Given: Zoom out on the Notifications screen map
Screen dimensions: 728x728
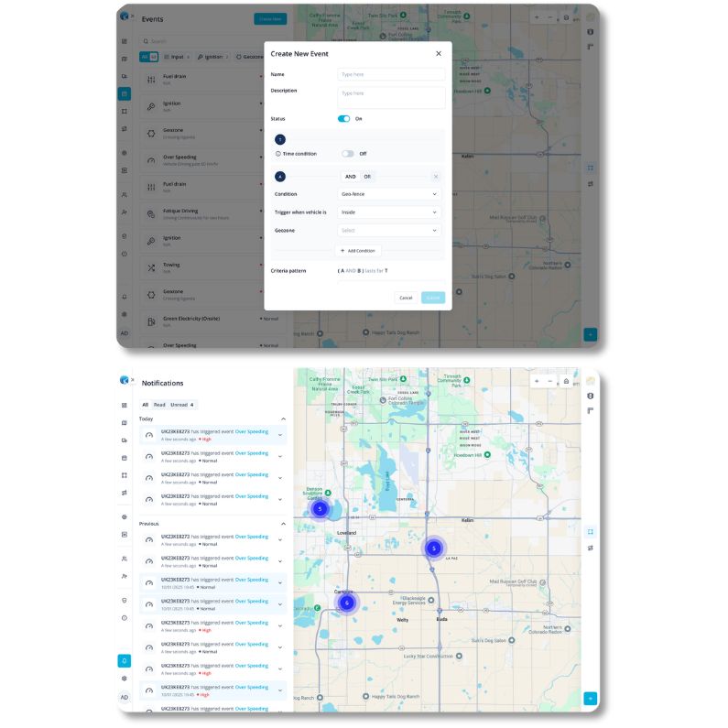Looking at the screenshot, I should click(550, 381).
